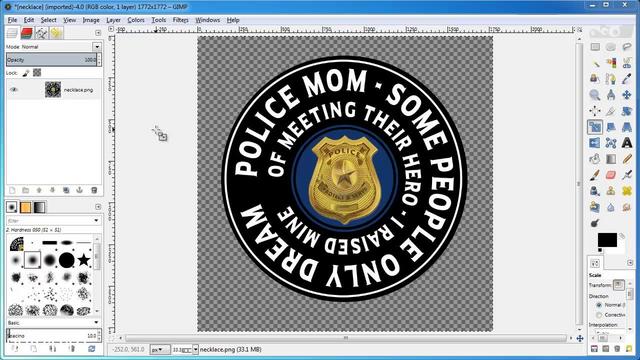This screenshot has height=360, width=640.
Task: Select the Heal tool
Action: click(x=627, y=191)
